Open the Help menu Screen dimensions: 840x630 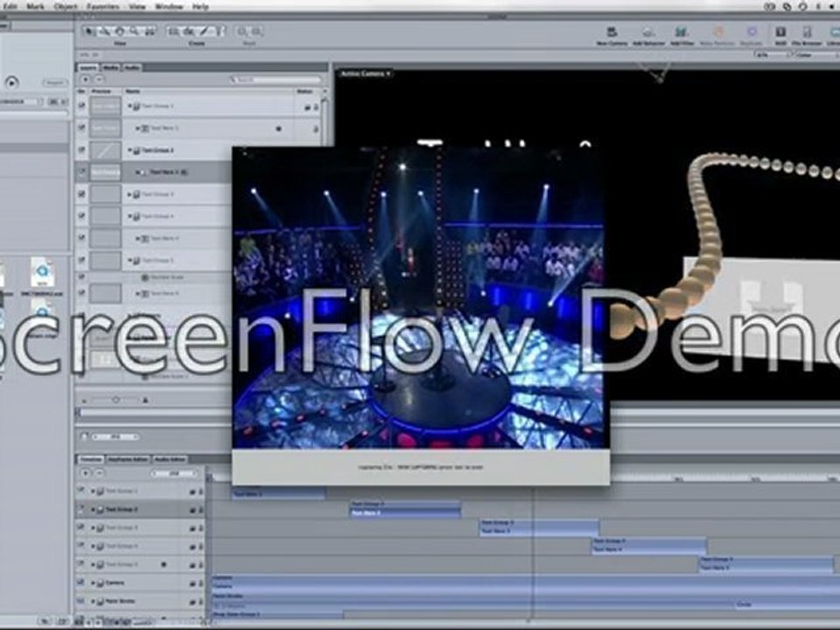(x=200, y=6)
